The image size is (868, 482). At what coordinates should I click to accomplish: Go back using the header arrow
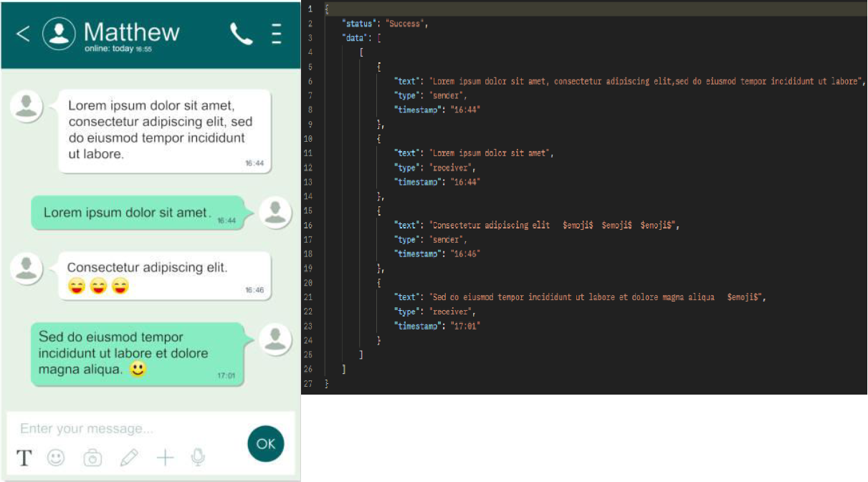(x=23, y=34)
